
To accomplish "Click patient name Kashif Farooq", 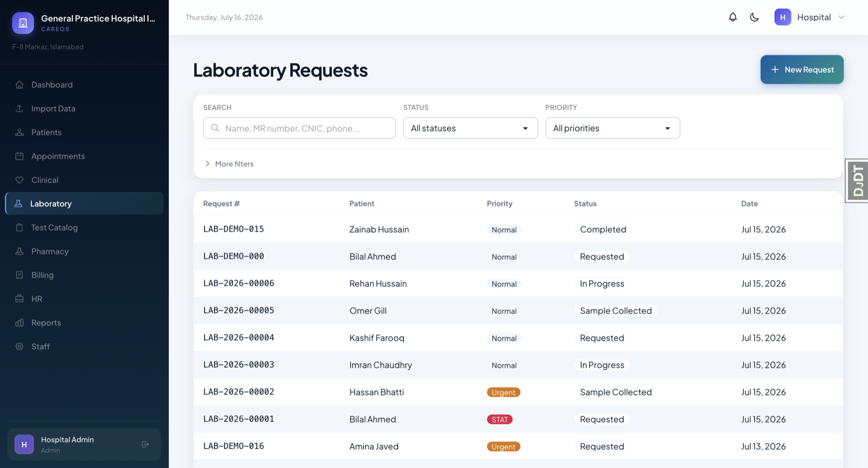I will tap(377, 338).
